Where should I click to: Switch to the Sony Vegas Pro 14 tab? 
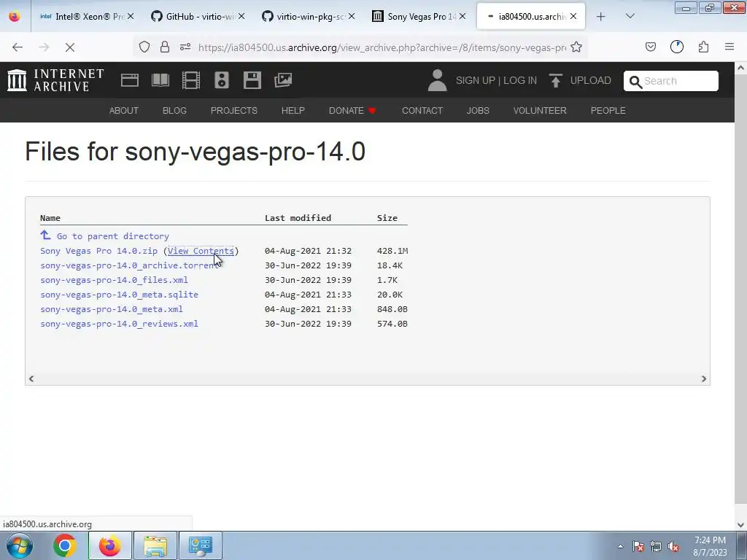pyautogui.click(x=419, y=17)
